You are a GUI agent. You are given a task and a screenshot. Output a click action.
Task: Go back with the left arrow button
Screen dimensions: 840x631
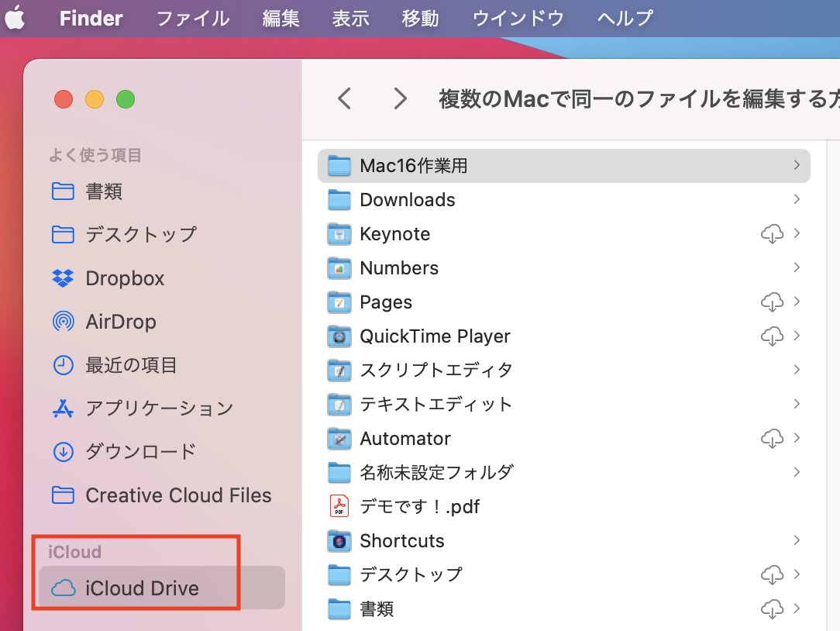click(x=345, y=98)
